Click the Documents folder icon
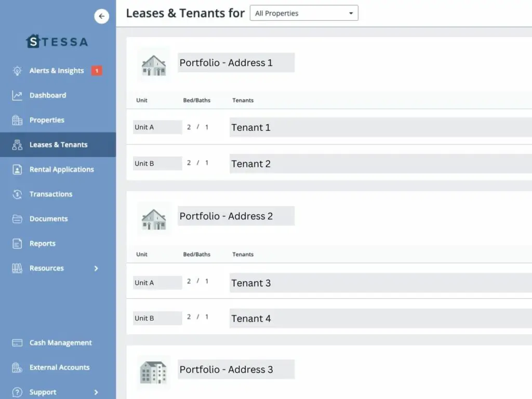Image resolution: width=532 pixels, height=399 pixels. 17,219
